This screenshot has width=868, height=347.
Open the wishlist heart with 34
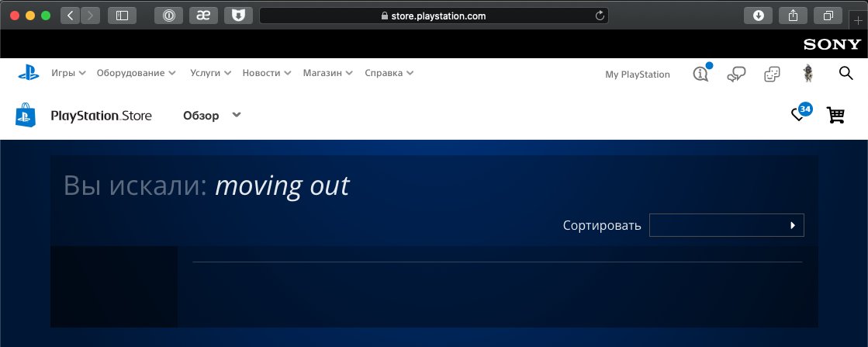click(x=801, y=113)
